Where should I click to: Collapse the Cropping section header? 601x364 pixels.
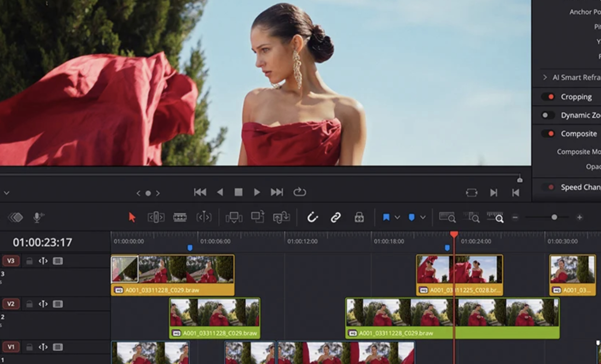point(576,97)
